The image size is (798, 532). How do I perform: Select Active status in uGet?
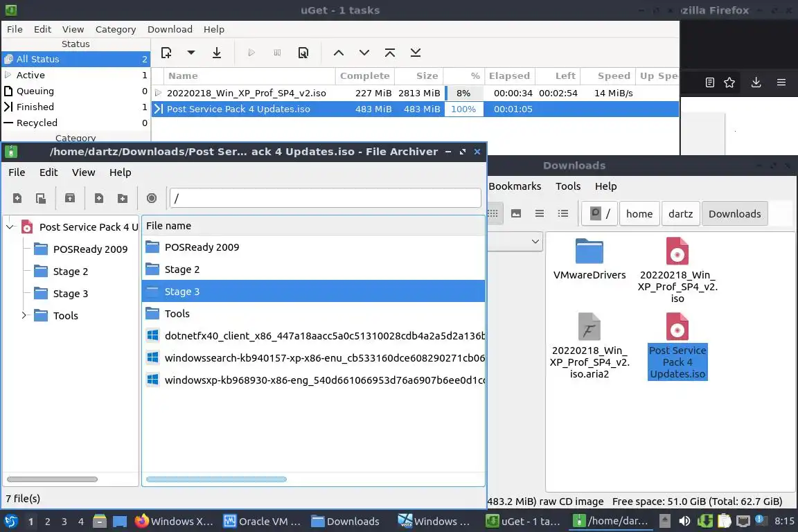(76, 75)
